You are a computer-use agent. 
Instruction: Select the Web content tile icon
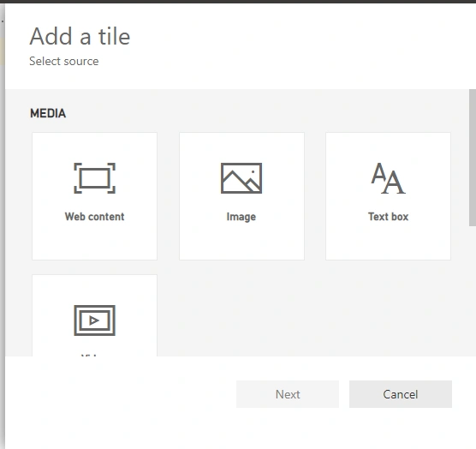pos(94,178)
